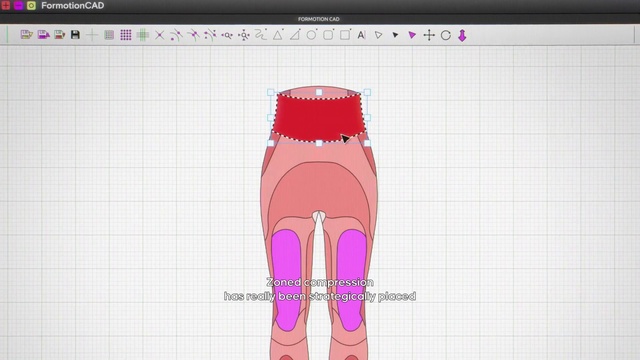Select the text tool marked A

pos(361,35)
